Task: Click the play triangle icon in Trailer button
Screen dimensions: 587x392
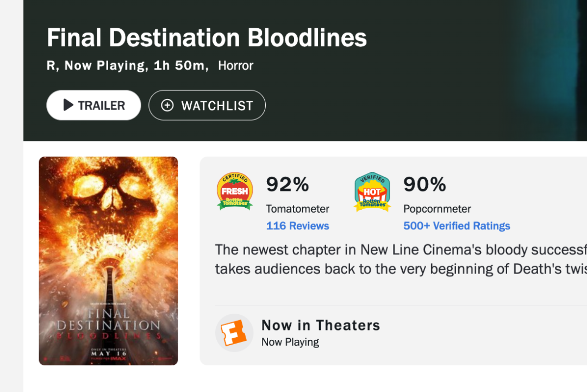Action: point(68,105)
